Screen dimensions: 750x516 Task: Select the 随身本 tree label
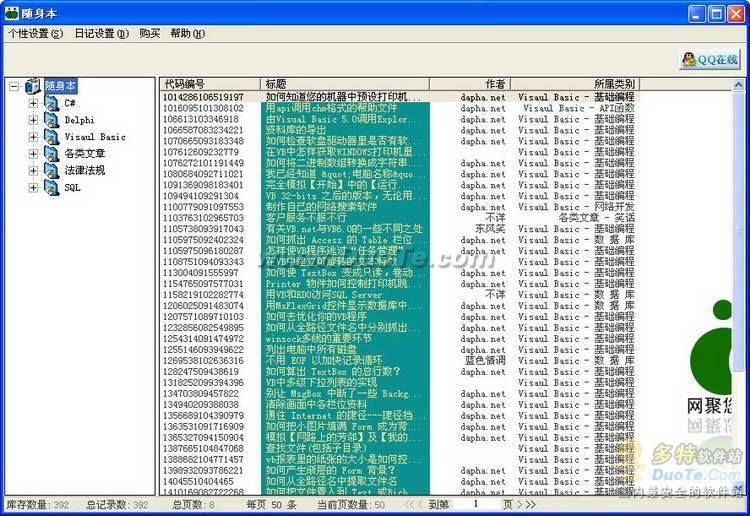60,86
